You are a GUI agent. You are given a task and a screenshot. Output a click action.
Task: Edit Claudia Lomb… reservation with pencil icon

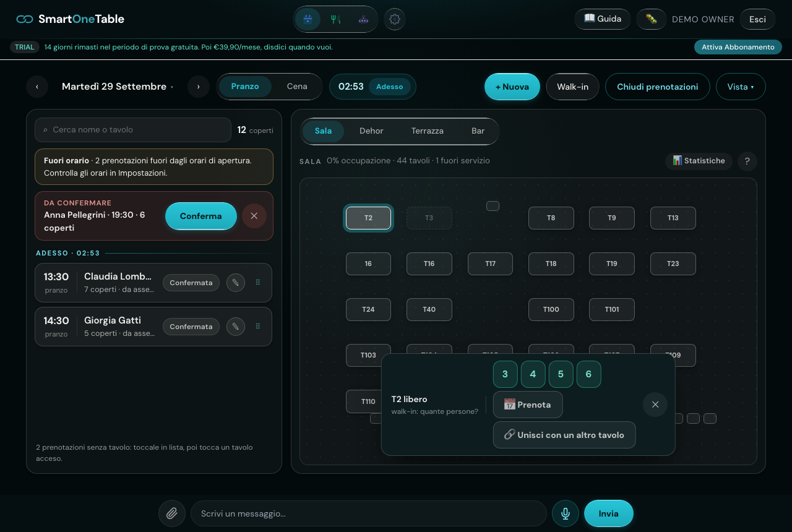pyautogui.click(x=235, y=283)
